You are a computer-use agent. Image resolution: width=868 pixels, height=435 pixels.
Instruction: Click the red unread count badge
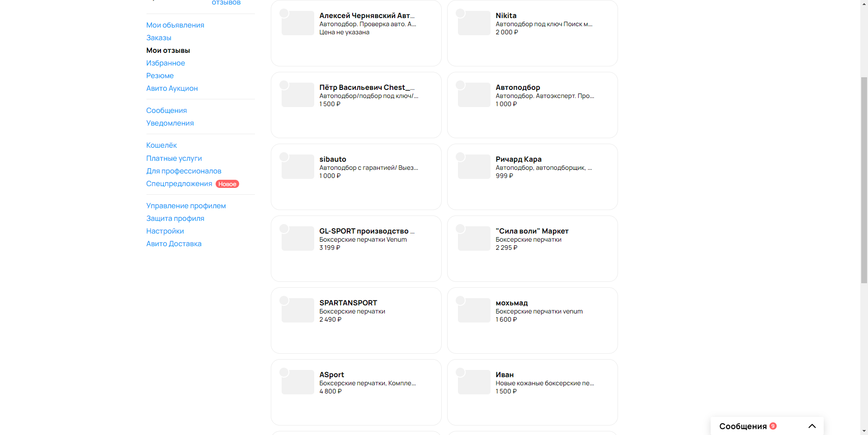pyautogui.click(x=773, y=426)
